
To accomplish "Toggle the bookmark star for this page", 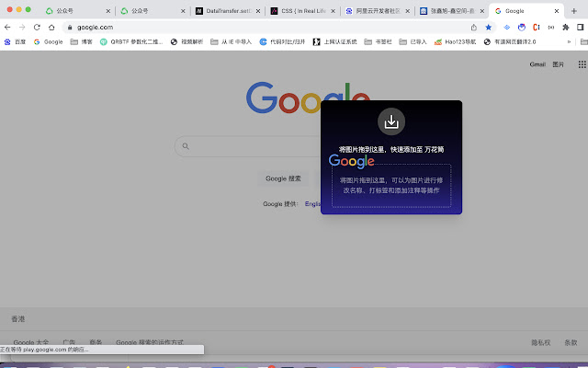I will pyautogui.click(x=488, y=28).
